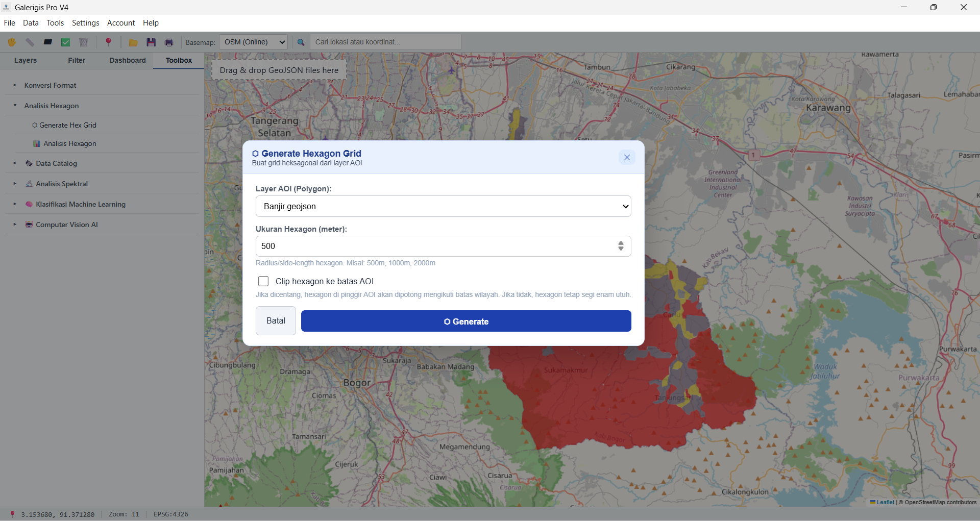980x521 pixels.
Task: Click the green checkmark toolbar icon
Action: (66, 42)
